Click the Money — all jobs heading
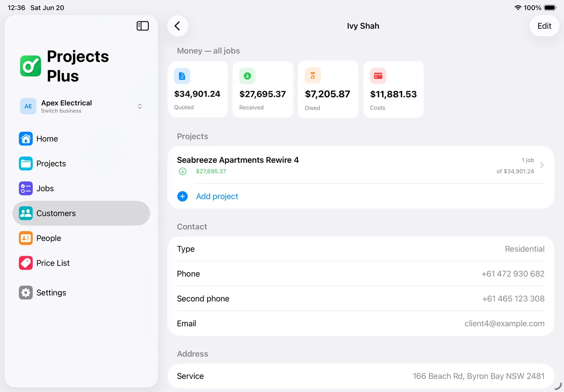This screenshot has width=564, height=392. (x=208, y=51)
